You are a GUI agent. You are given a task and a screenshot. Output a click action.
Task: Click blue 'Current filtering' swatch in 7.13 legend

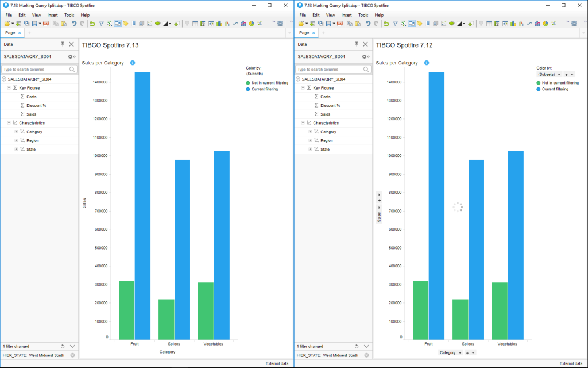point(248,89)
